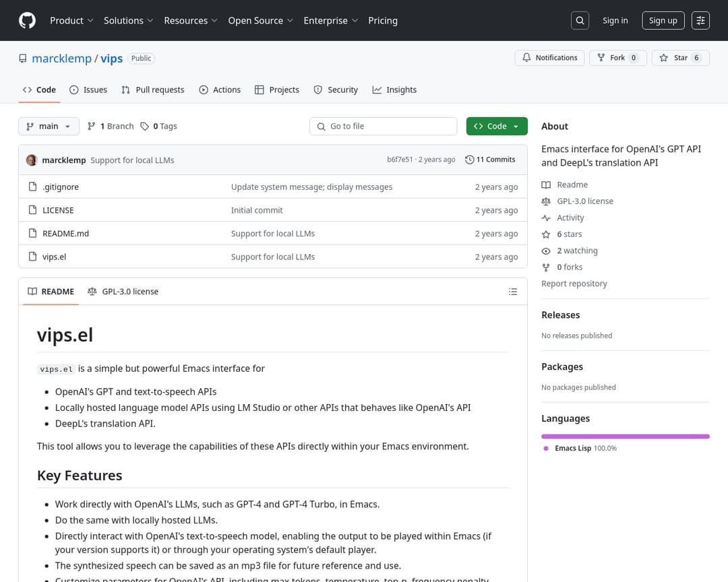Switch to the Projects tab
This screenshot has width=728, height=582.
tap(277, 90)
